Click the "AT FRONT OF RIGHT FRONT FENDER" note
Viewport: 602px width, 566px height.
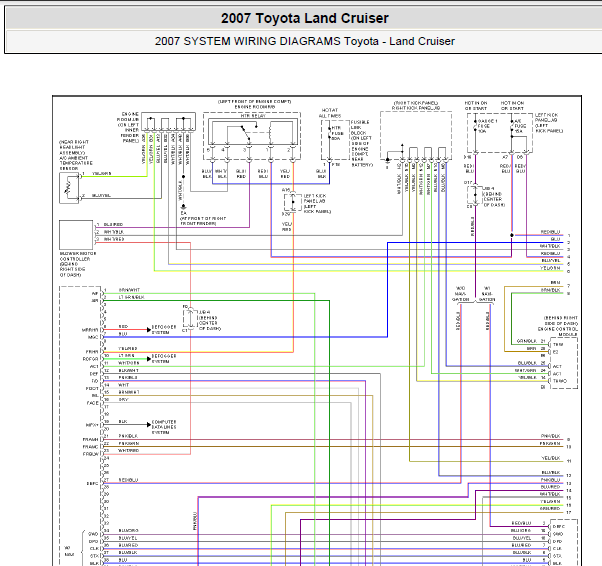click(x=203, y=221)
